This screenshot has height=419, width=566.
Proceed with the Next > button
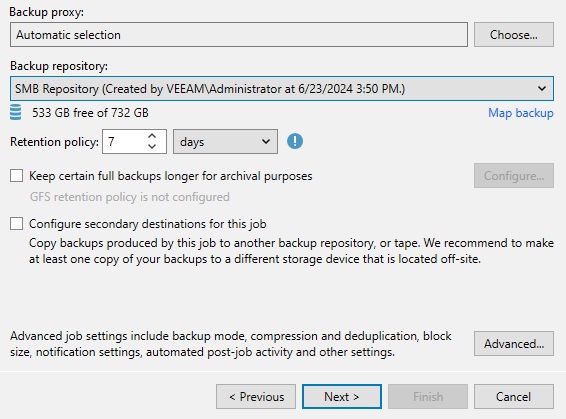pyautogui.click(x=342, y=397)
